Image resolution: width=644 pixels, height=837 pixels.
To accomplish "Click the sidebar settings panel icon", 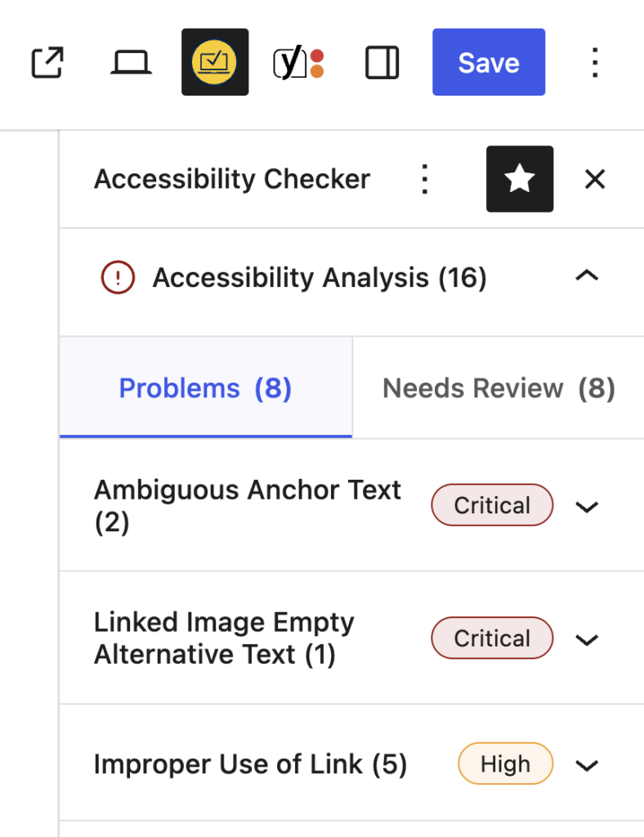I will tap(382, 62).
